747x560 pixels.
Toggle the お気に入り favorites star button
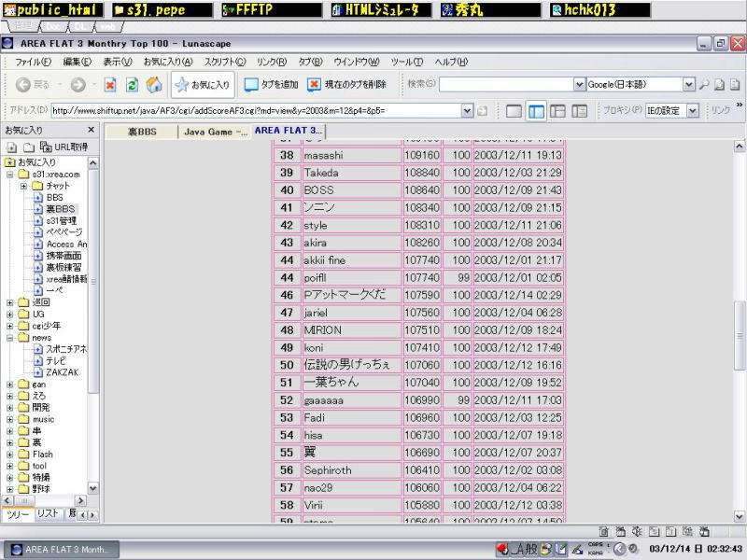(x=203, y=85)
